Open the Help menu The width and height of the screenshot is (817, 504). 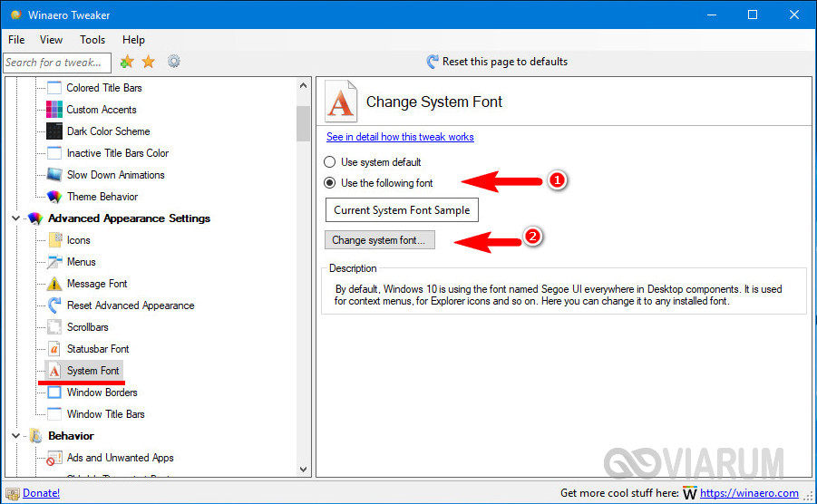(133, 40)
